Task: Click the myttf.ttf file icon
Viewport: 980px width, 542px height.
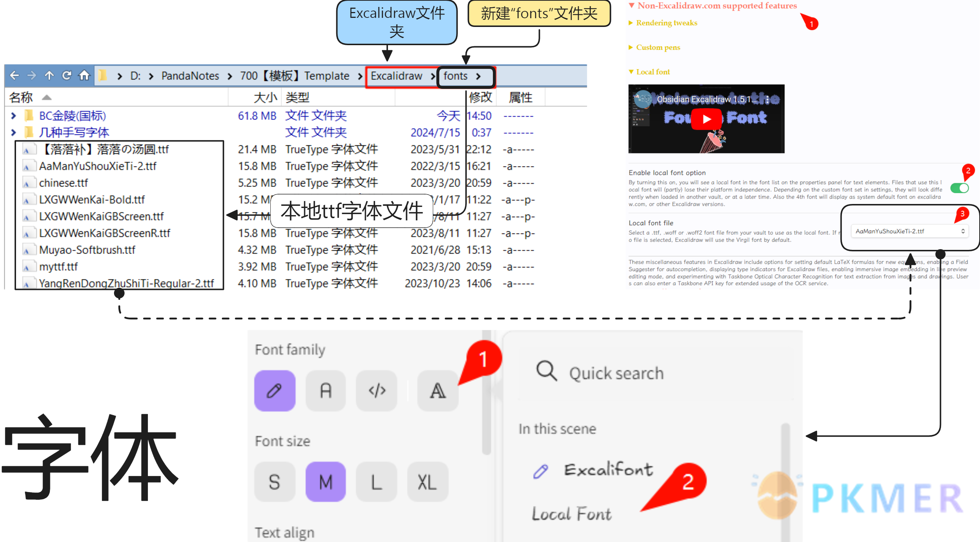Action: click(28, 267)
